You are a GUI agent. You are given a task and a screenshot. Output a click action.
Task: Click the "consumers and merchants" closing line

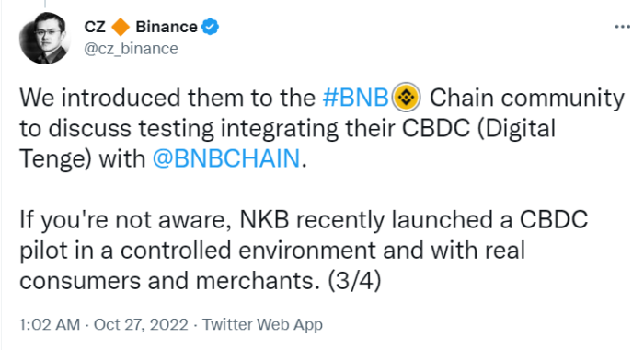(169, 281)
